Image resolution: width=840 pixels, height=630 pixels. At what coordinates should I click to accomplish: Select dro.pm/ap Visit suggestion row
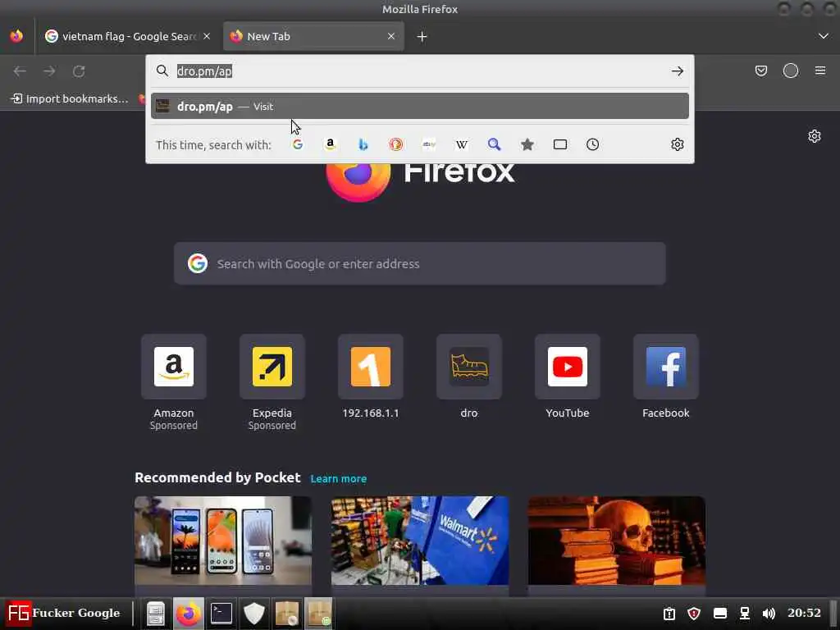coord(420,106)
